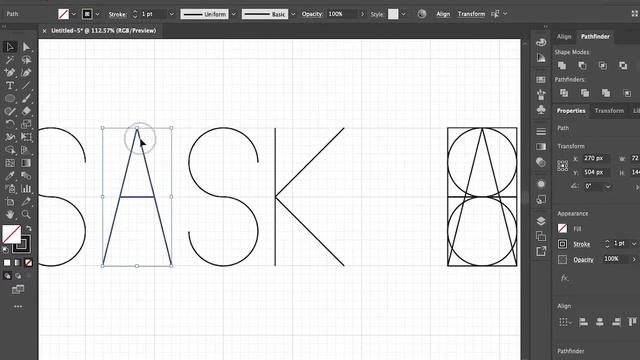Choose the Eraser tool
Viewport: 640px width, 360px height.
coord(26,111)
